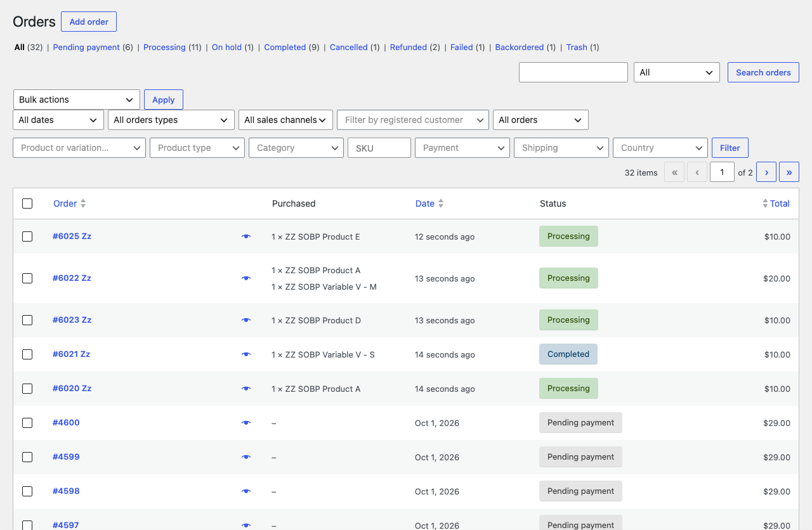Expand the All dates filter
The image size is (812, 530).
58,120
